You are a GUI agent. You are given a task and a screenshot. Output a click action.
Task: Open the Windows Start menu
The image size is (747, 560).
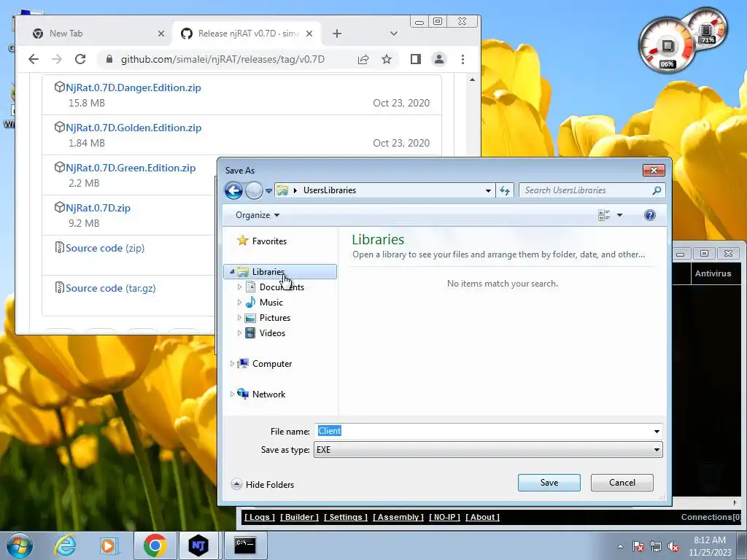click(19, 545)
